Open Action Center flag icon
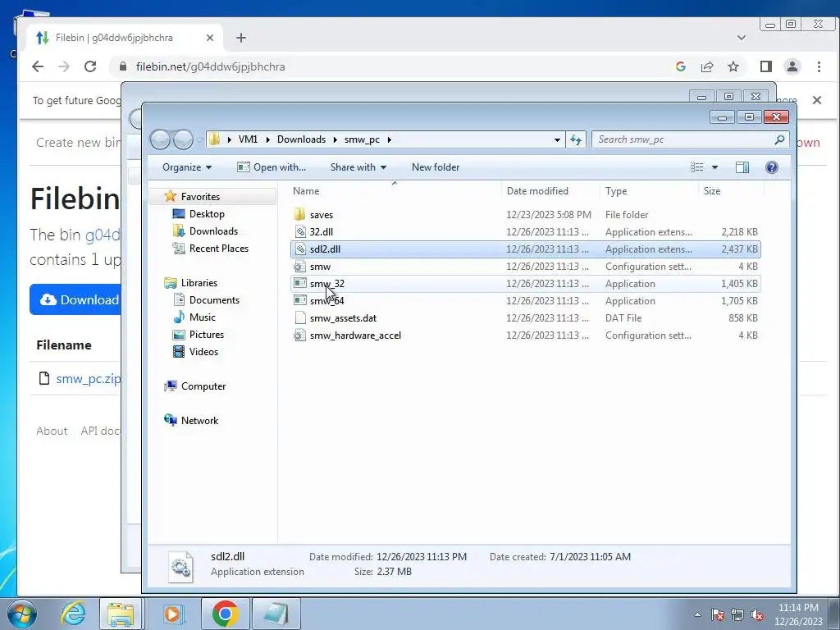Screen dimensions: 840x630 (x=718, y=615)
